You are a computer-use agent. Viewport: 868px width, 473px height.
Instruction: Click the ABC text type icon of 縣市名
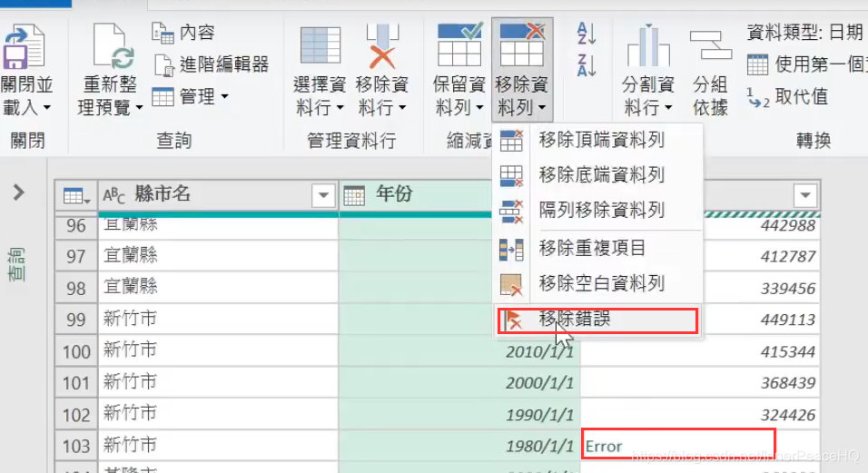pos(113,195)
